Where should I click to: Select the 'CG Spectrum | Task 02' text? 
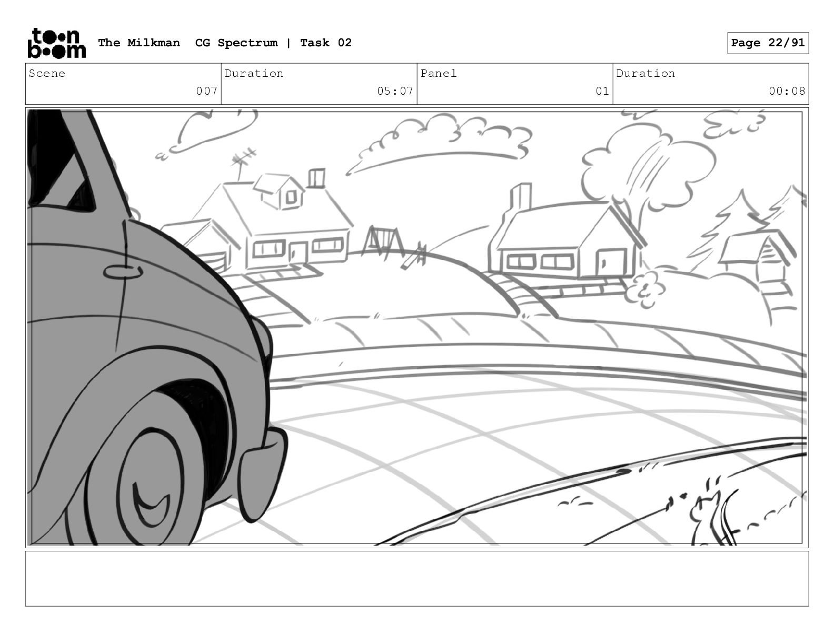273,43
